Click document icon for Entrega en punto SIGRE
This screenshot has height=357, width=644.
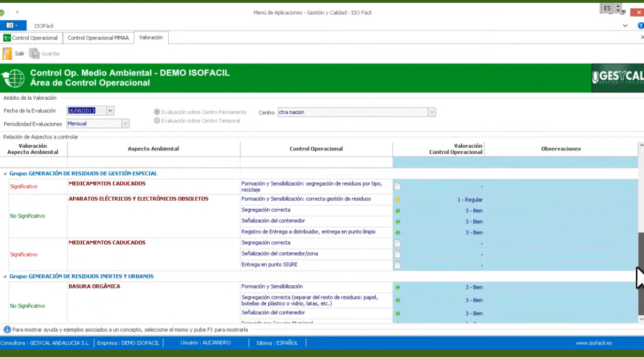398,265
